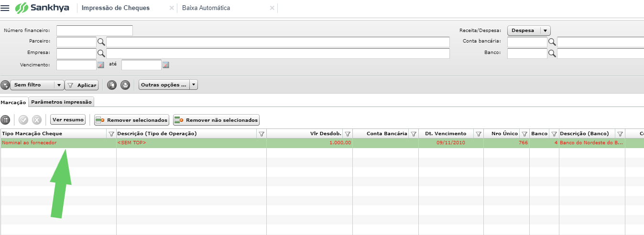Click the add filter funnel icon
This screenshot has width=644, height=235.
click(x=5, y=85)
